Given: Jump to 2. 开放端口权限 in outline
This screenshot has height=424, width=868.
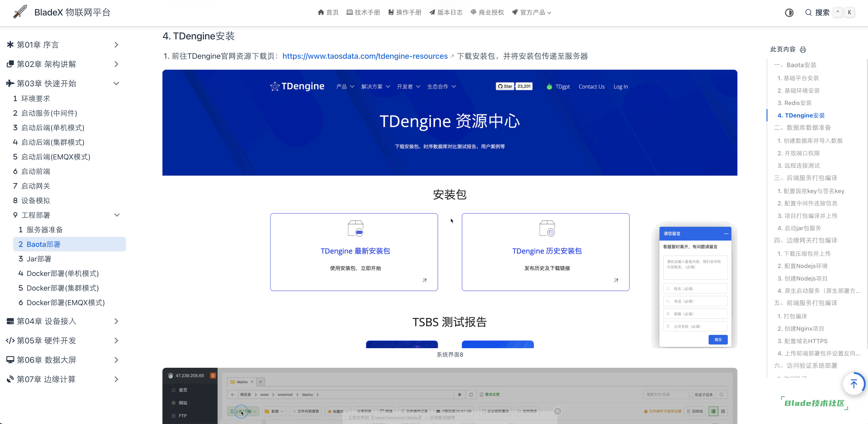Looking at the screenshot, I should [798, 153].
